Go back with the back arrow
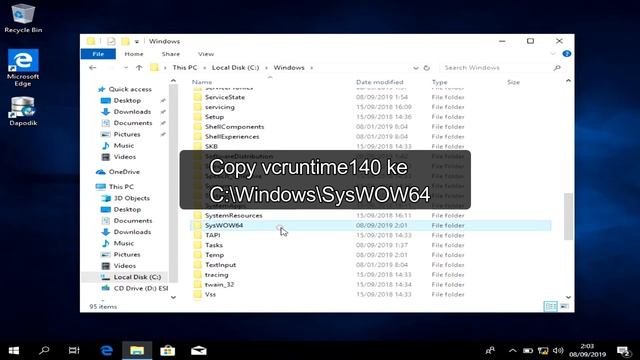The image size is (640, 360). pyautogui.click(x=93, y=68)
